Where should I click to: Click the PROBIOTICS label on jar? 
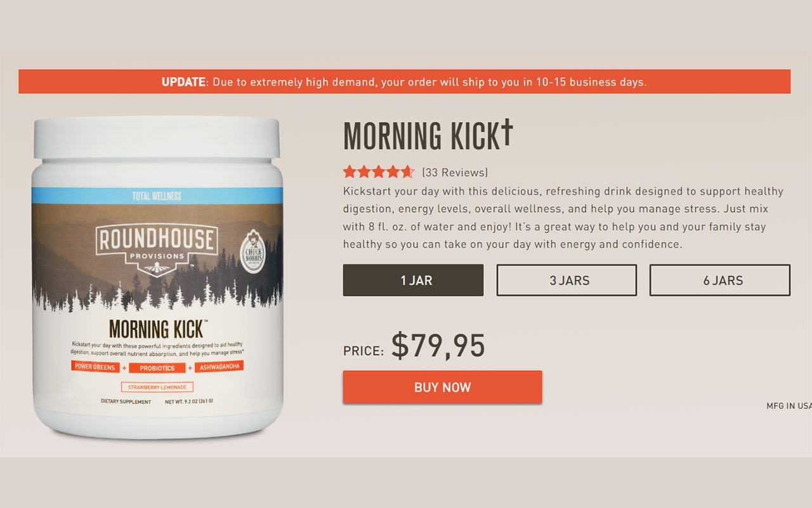tap(157, 368)
